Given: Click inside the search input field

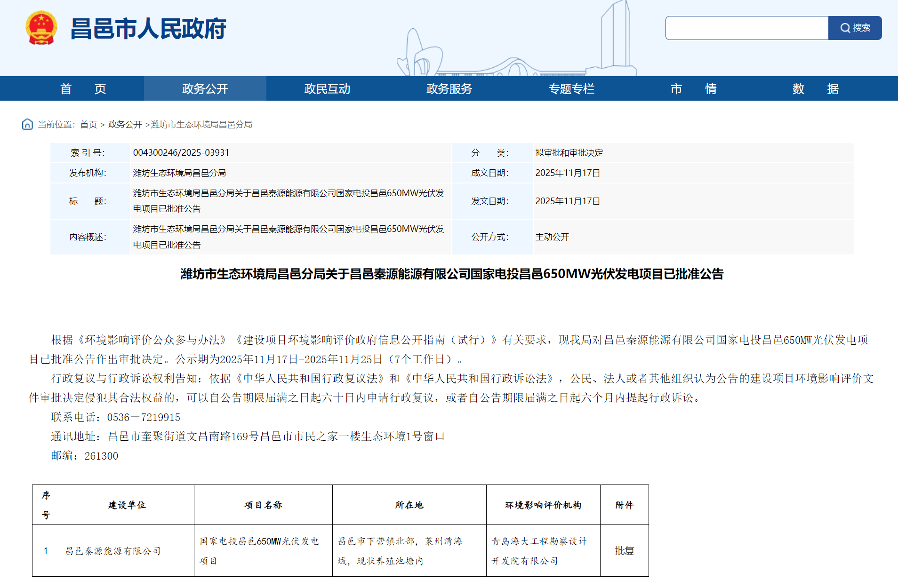Looking at the screenshot, I should 746,28.
